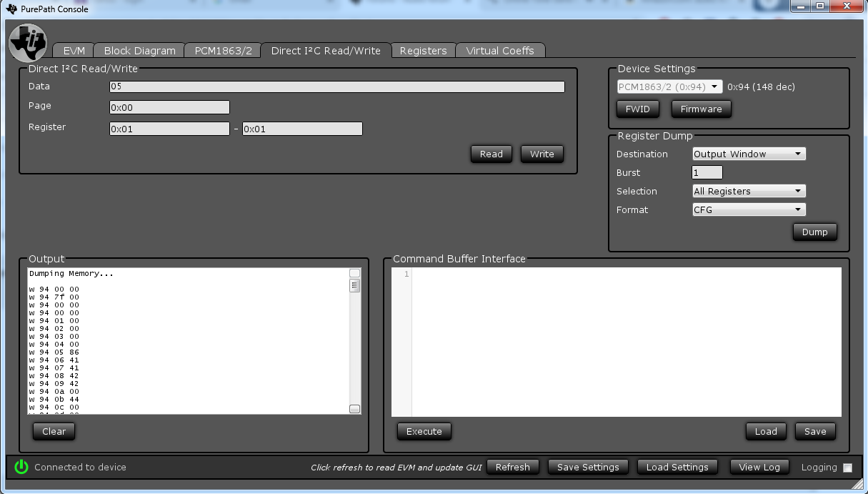
Task: Click the 'w 94 0b 44' output line
Action: (54, 400)
